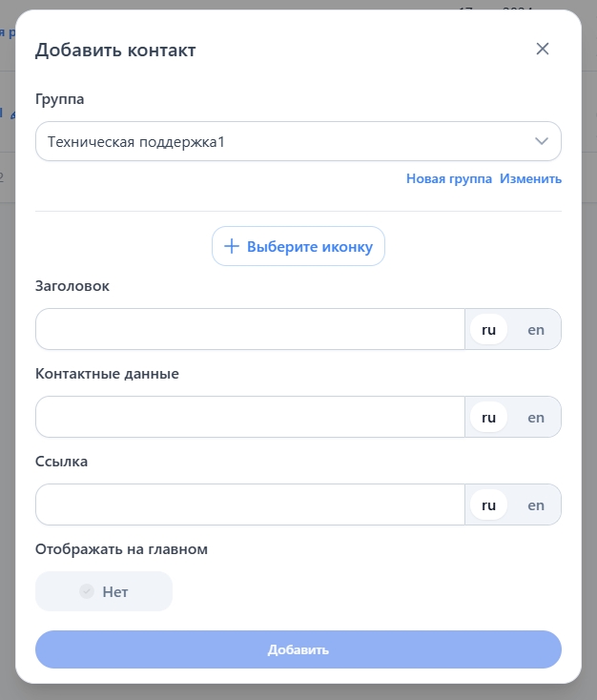Viewport: 597px width, 700px height.
Task: Click the plus icon for icon selection
Action: pyautogui.click(x=231, y=246)
